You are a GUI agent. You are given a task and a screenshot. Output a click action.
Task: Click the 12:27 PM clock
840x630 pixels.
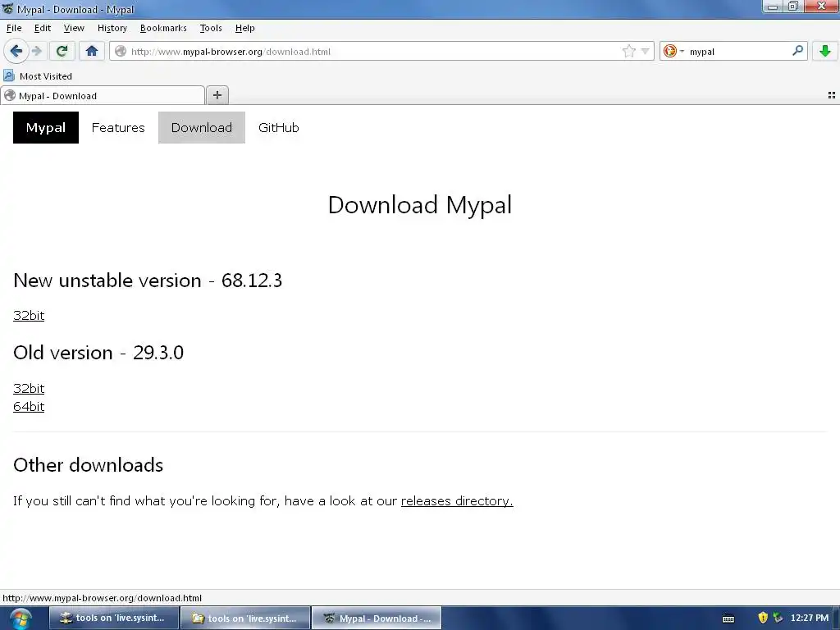click(810, 619)
